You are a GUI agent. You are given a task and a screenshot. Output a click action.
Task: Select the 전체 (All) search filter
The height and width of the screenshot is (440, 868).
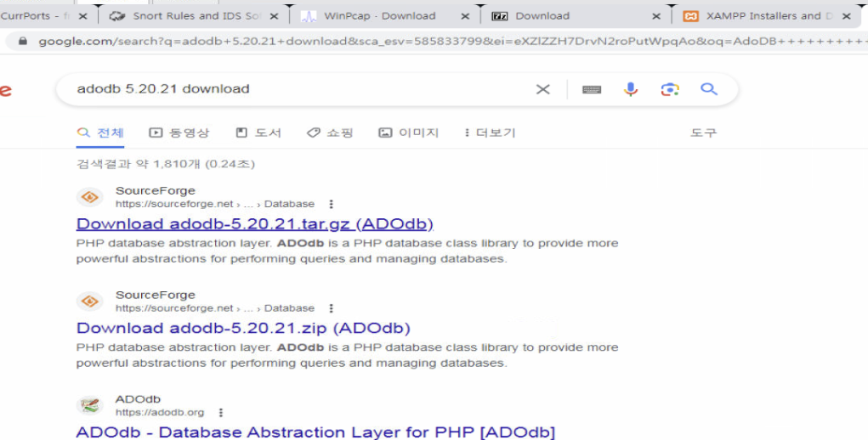coord(100,133)
